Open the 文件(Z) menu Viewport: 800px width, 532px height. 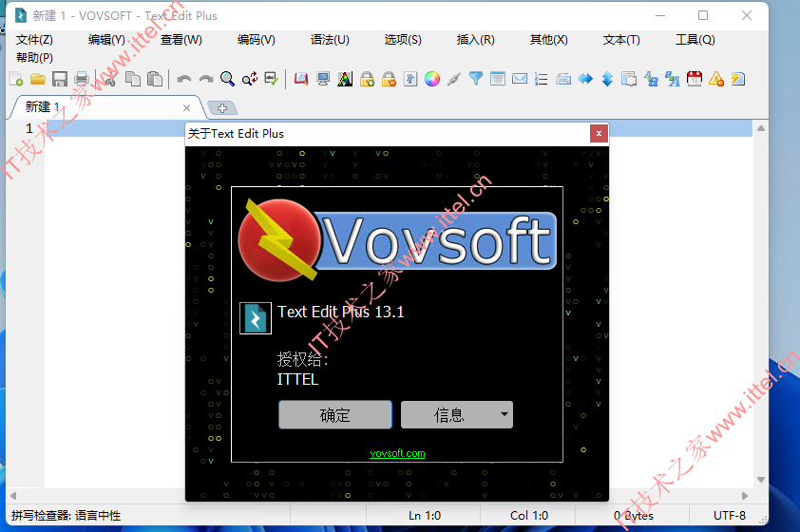click(34, 40)
